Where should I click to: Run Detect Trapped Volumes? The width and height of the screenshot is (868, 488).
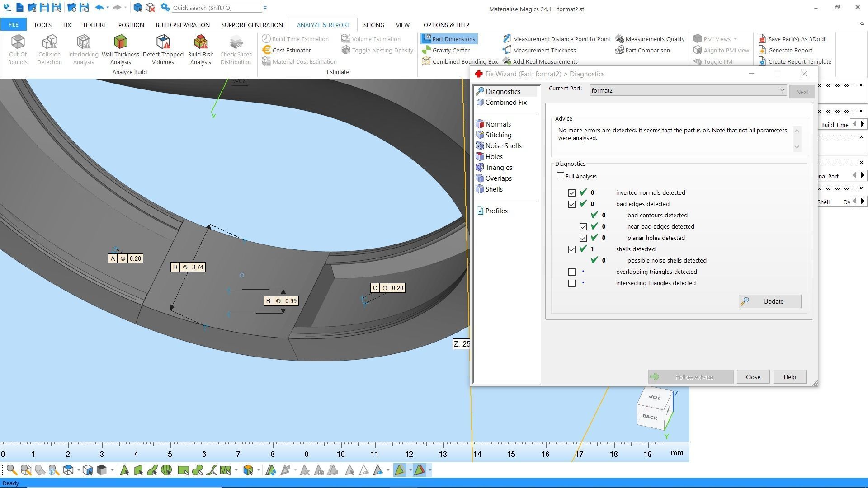[163, 50]
